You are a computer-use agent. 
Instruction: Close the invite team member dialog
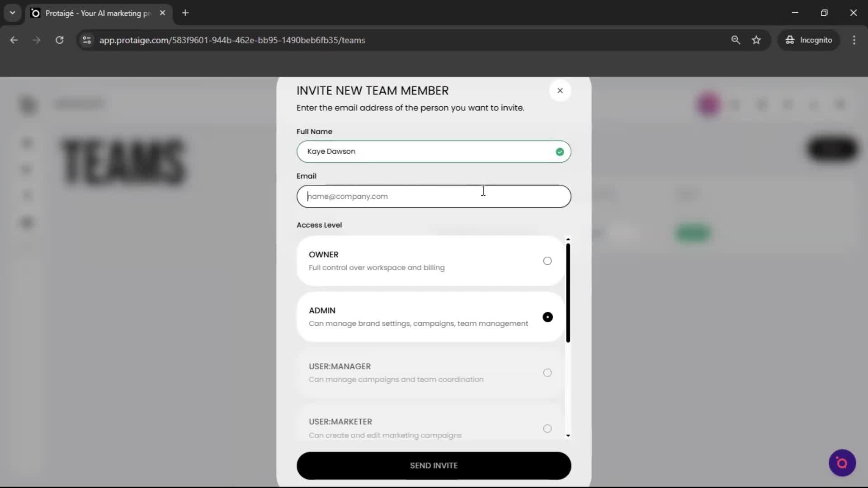(560, 90)
